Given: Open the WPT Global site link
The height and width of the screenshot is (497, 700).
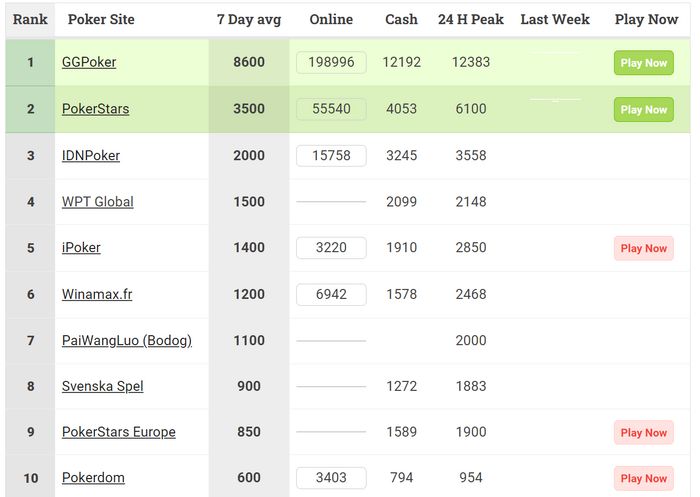Looking at the screenshot, I should coord(98,202).
